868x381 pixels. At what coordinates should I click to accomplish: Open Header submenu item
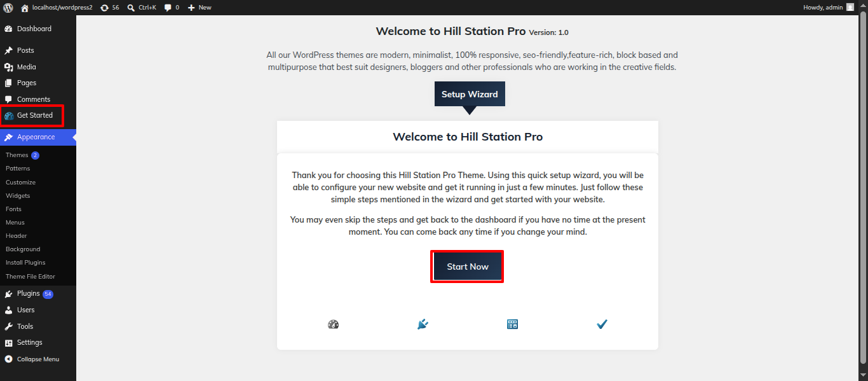click(x=16, y=236)
